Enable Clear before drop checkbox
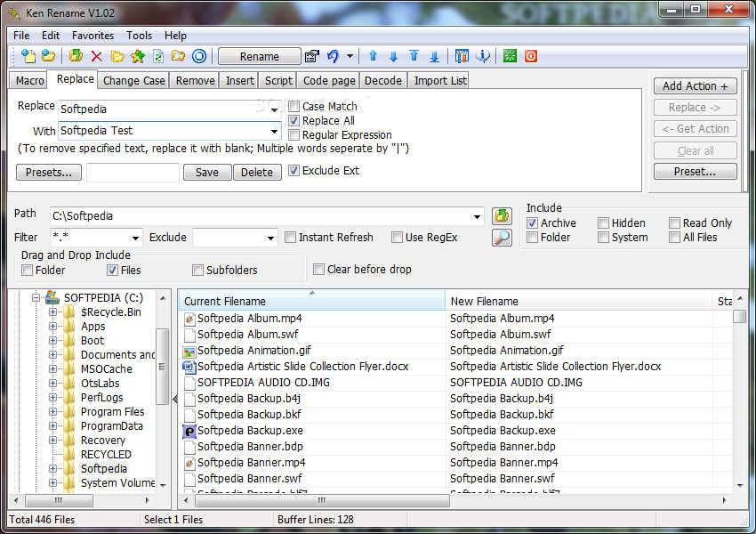 coord(318,269)
